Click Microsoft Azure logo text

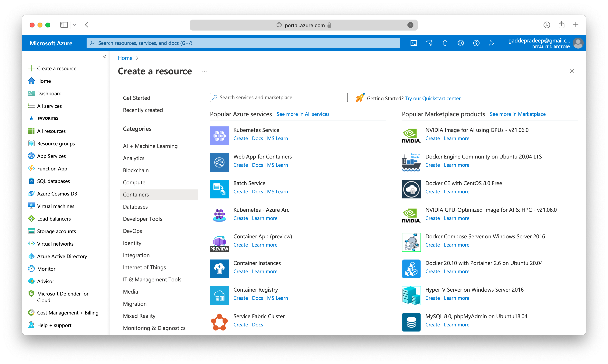(x=51, y=43)
